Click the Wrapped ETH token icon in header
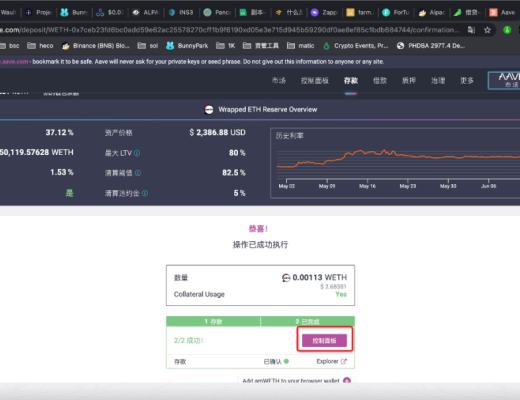This screenshot has height=400, width=520. coord(209,109)
